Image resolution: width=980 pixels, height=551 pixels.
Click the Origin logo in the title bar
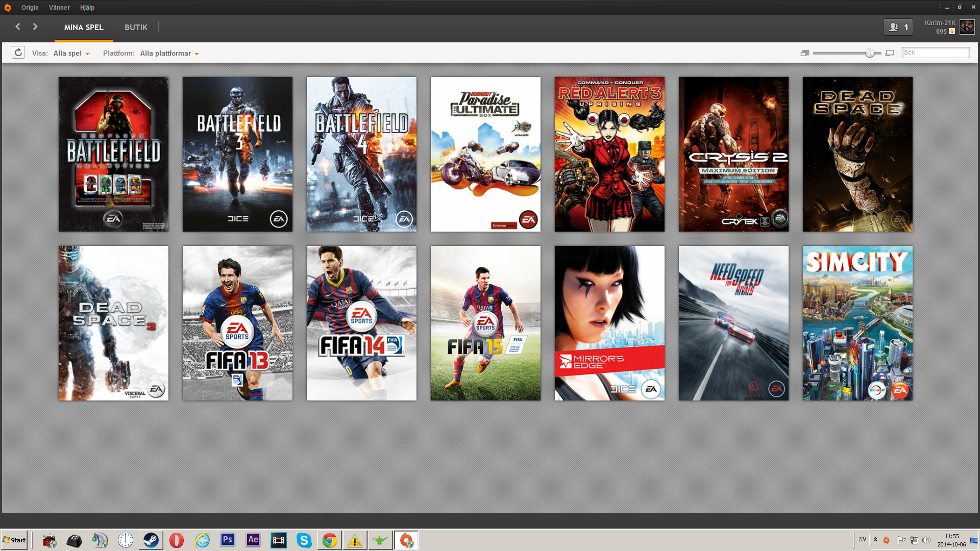coord(8,8)
